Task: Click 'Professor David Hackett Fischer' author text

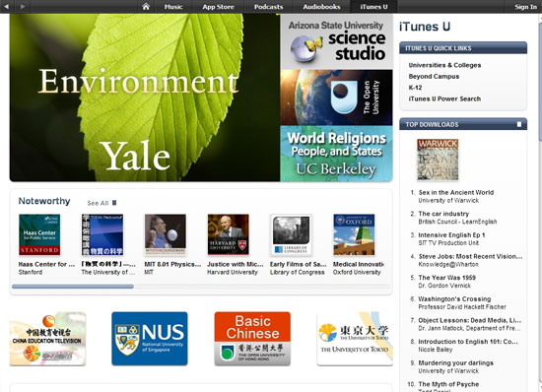Action: [x=462, y=307]
